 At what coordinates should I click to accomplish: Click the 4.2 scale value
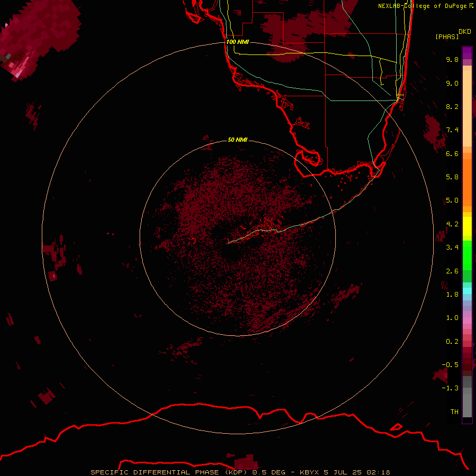(452, 224)
